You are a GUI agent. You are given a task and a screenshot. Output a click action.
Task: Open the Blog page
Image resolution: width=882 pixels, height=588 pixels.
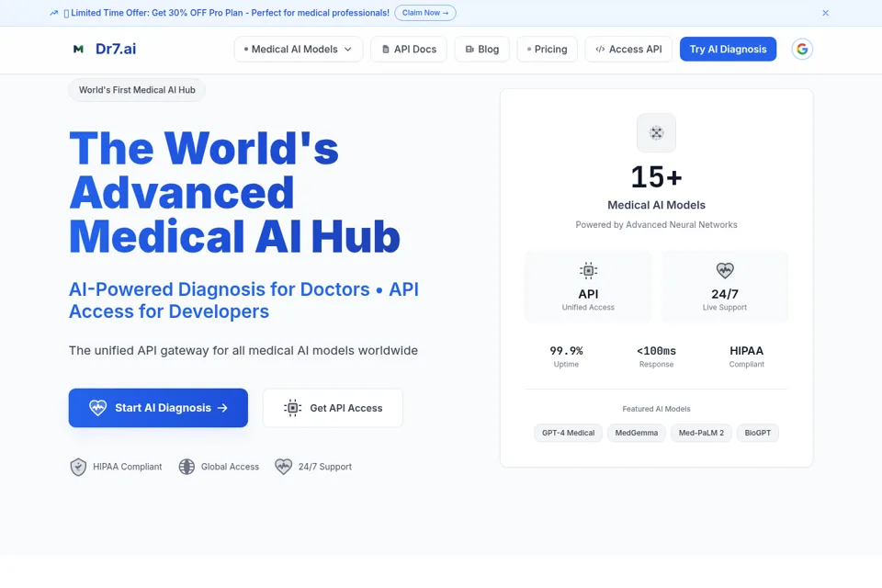pyautogui.click(x=482, y=50)
